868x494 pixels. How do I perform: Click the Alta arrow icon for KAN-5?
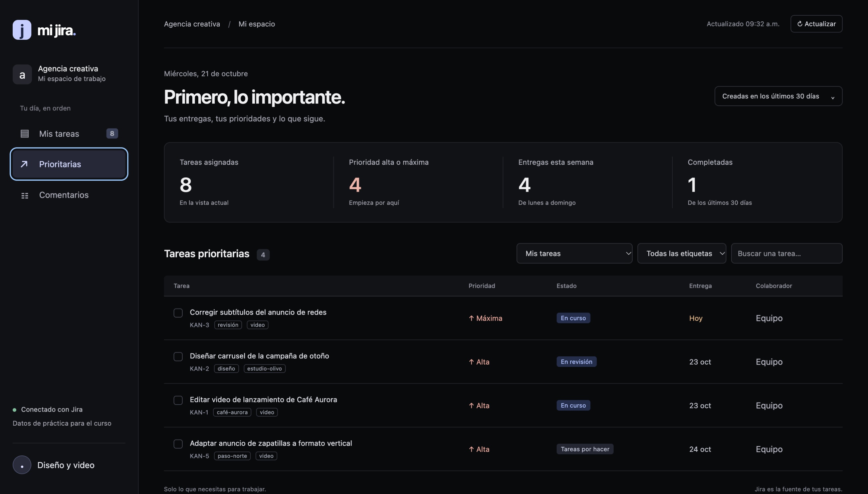[471, 450]
